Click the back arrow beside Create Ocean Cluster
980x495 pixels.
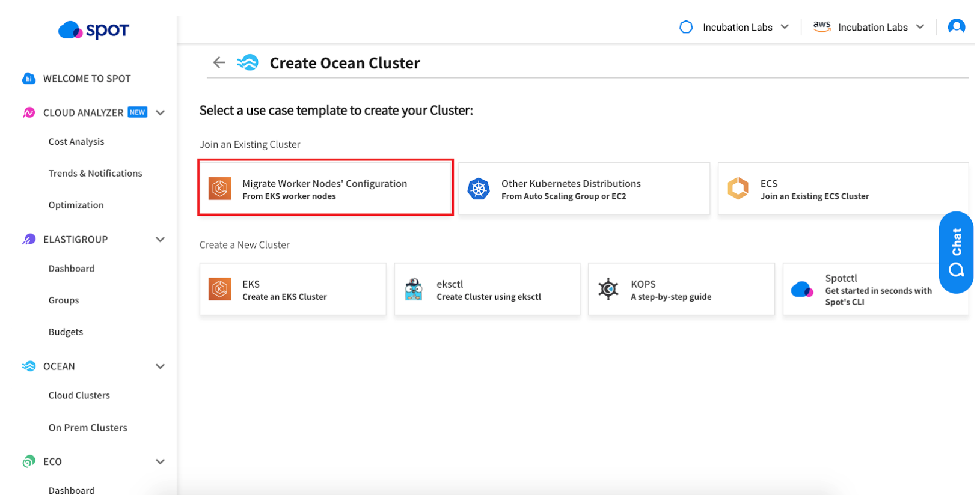pos(219,62)
